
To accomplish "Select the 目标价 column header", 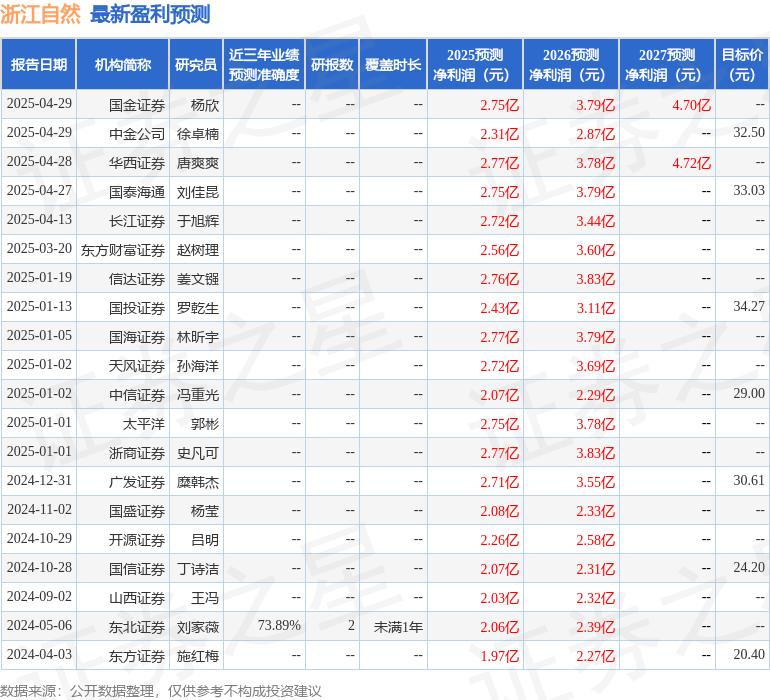I will (x=741, y=65).
